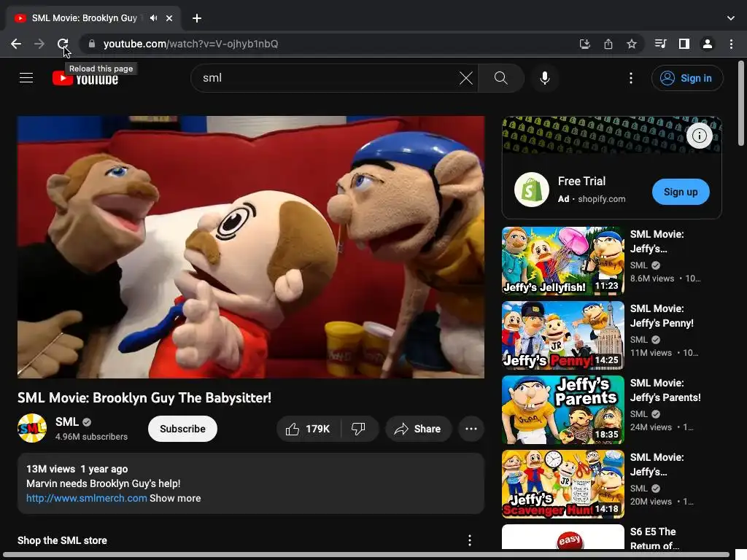Open the SML channel avatar

(x=32, y=428)
